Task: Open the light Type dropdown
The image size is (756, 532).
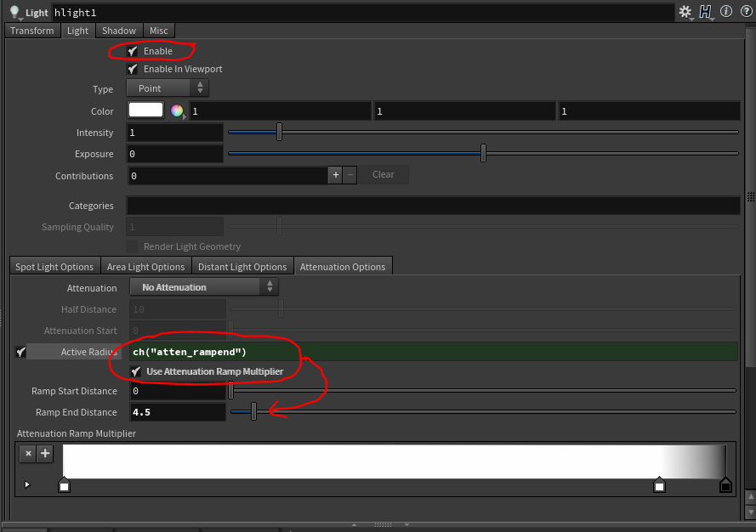Action: point(168,88)
